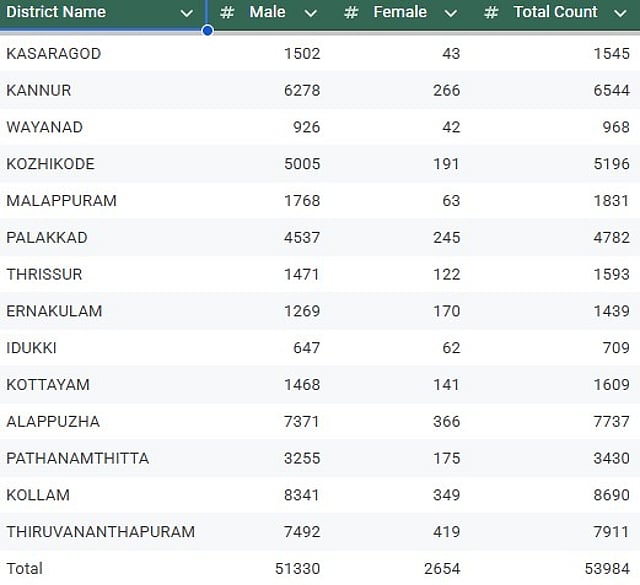Click KOLLAM total count 8690
Viewport: 640px width, 585px height.
(x=611, y=495)
